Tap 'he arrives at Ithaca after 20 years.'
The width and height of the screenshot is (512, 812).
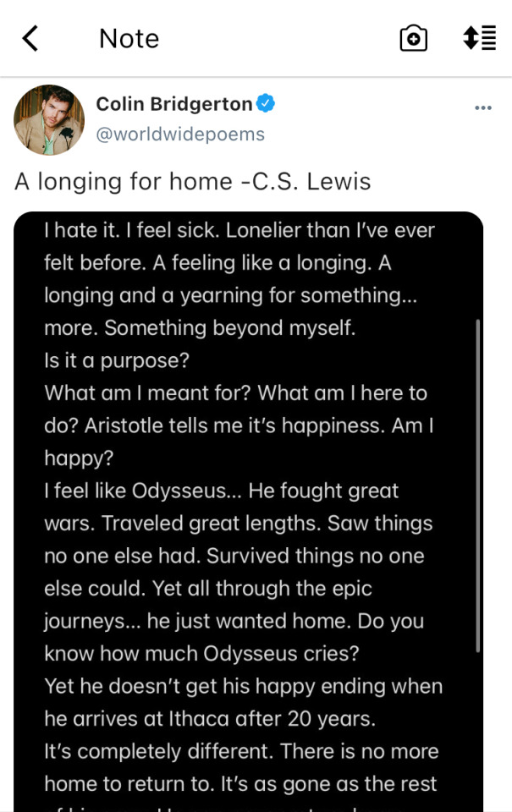(x=210, y=719)
